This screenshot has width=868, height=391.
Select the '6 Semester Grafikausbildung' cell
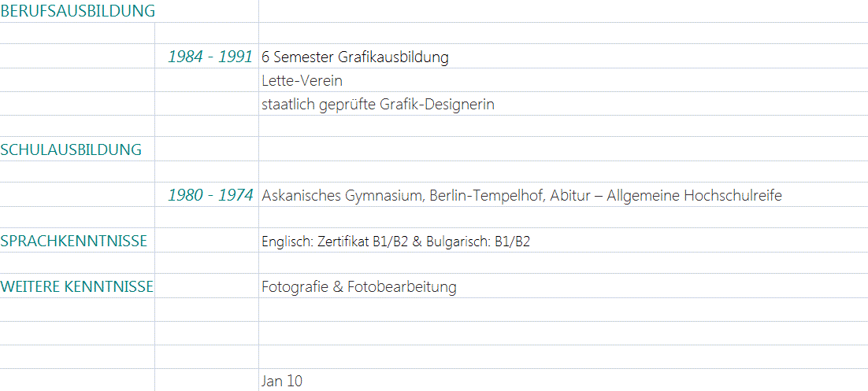pyautogui.click(x=355, y=57)
